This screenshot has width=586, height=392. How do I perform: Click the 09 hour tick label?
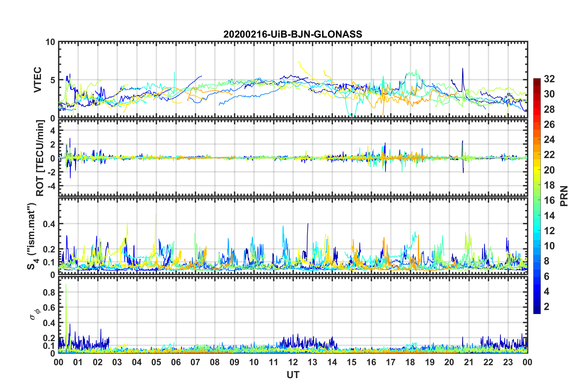pyautogui.click(x=234, y=362)
